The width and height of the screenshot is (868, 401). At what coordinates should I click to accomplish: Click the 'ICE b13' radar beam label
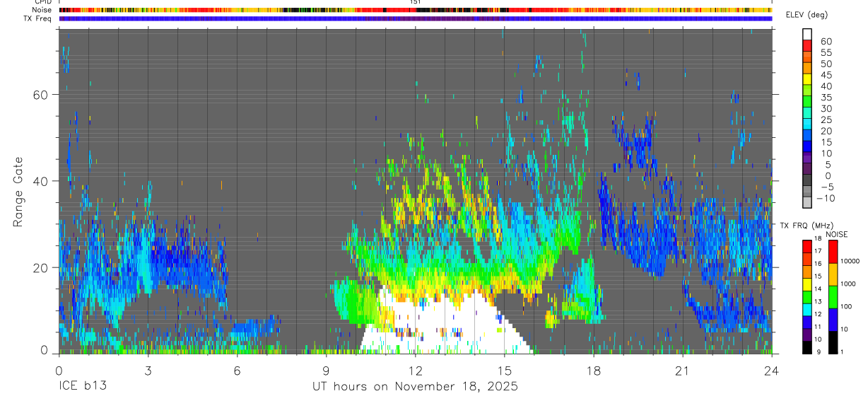point(82,386)
